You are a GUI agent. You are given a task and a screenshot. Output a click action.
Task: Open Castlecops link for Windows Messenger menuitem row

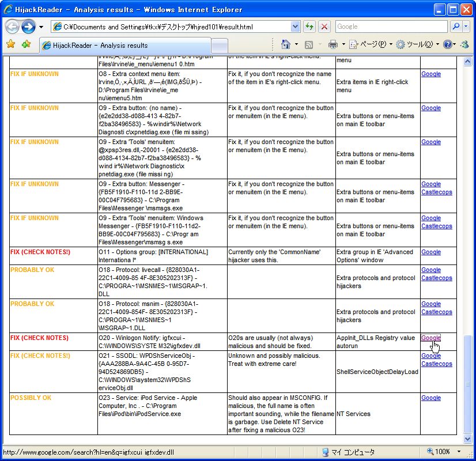point(437,226)
